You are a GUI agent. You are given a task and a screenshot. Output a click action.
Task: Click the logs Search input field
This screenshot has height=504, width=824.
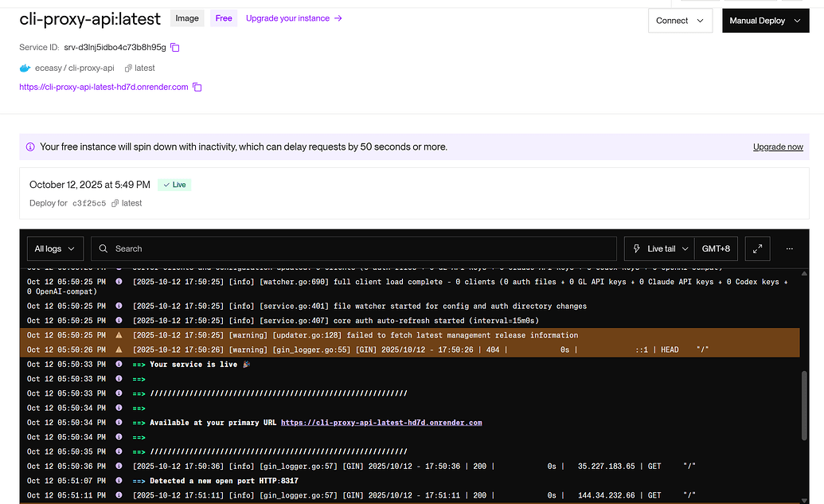click(353, 248)
